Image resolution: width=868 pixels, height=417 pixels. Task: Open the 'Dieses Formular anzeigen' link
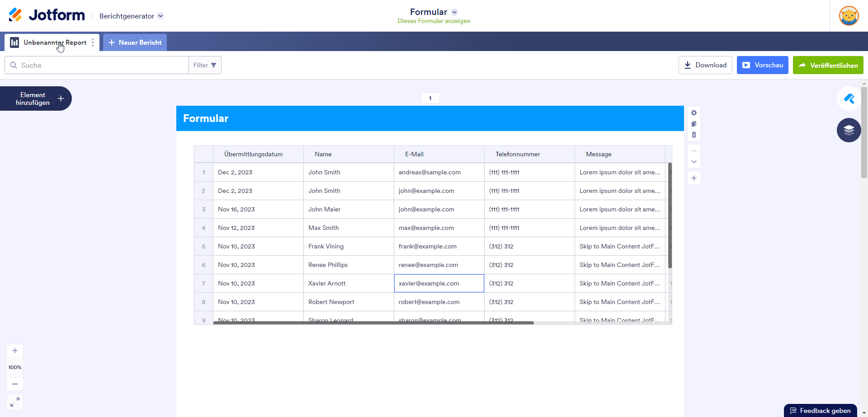pyautogui.click(x=434, y=21)
